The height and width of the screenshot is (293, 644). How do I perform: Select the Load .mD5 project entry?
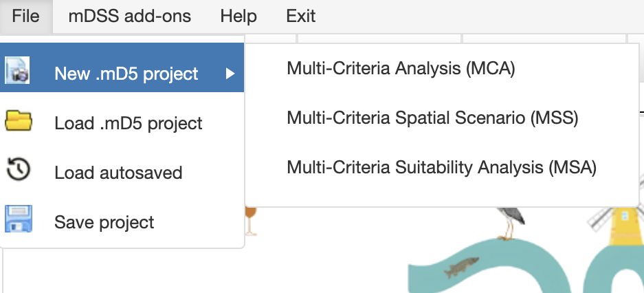click(122, 123)
